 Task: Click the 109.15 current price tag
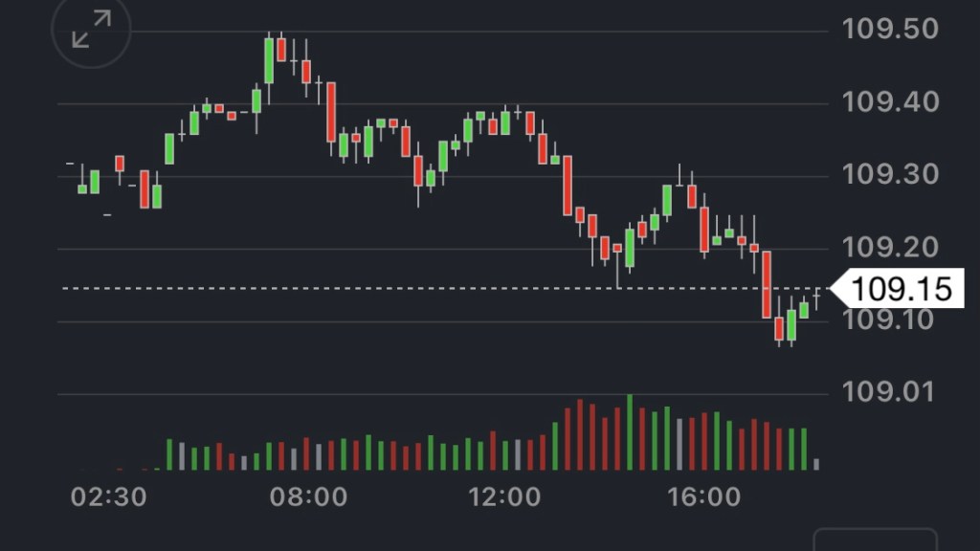click(902, 288)
